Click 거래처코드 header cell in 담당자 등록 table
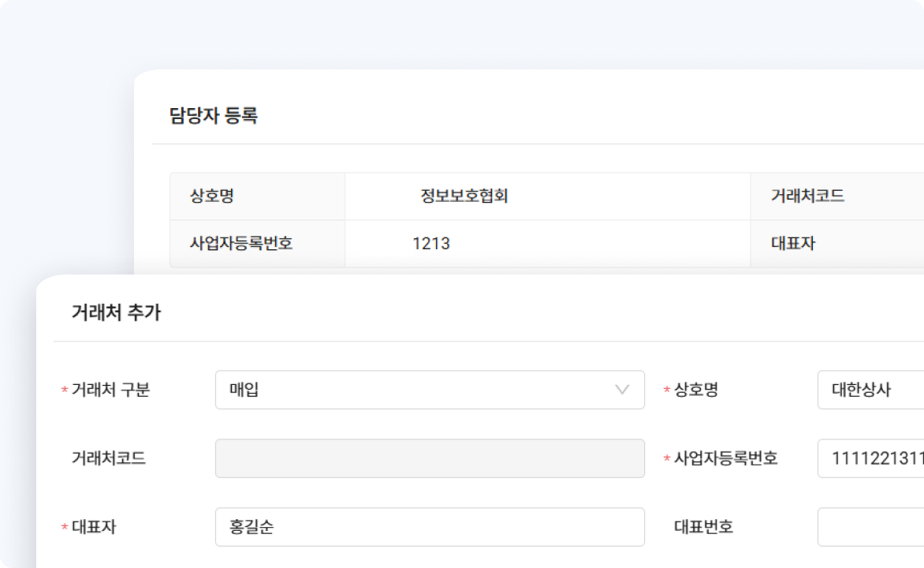The width and height of the screenshot is (924, 568). [807, 196]
